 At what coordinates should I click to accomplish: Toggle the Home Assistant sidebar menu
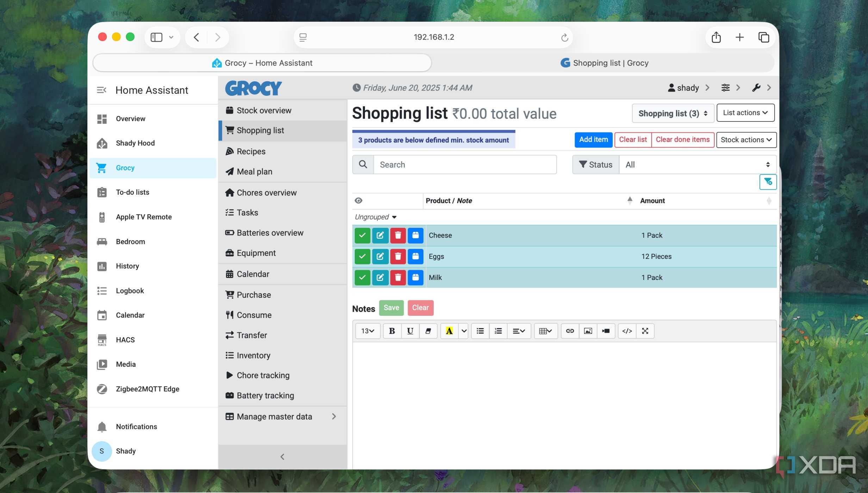101,90
